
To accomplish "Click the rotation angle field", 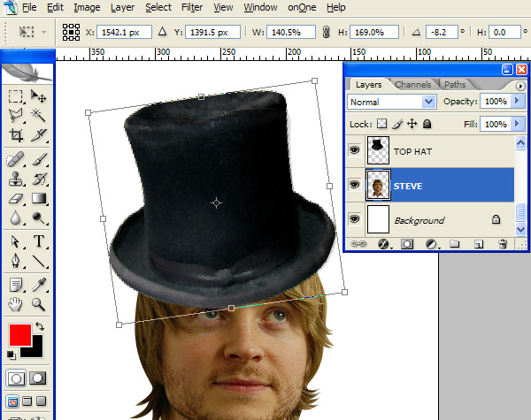I will click(442, 32).
